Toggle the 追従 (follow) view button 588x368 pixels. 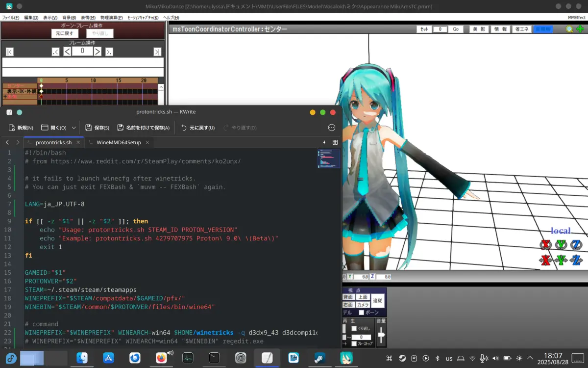click(378, 301)
